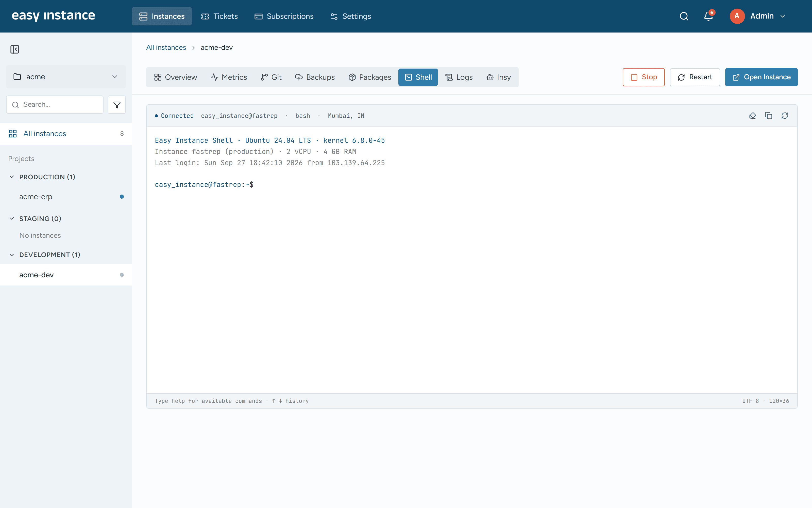Collapse the DEVELOPMENT project group
This screenshot has width=812, height=508.
[x=12, y=255]
